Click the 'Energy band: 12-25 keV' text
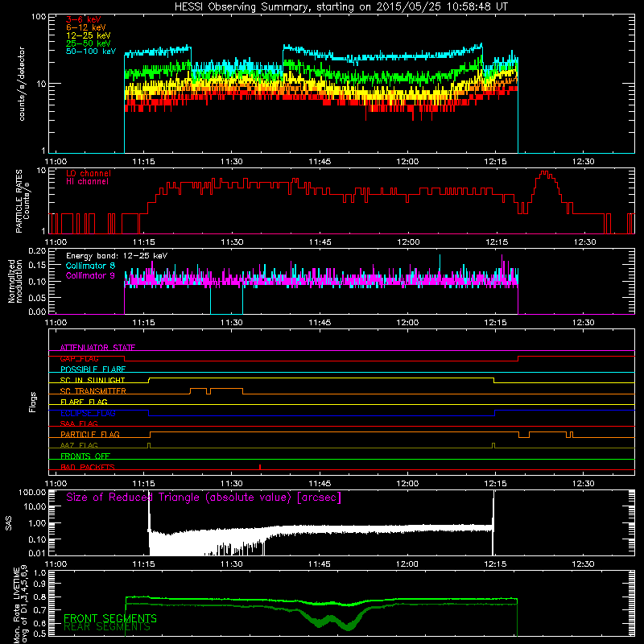This screenshot has width=644, height=644. click(x=117, y=256)
